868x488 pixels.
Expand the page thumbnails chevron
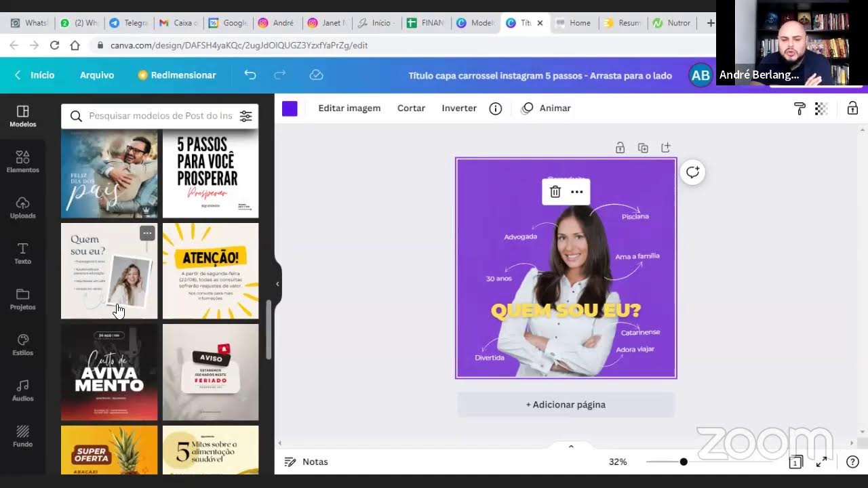[571, 446]
